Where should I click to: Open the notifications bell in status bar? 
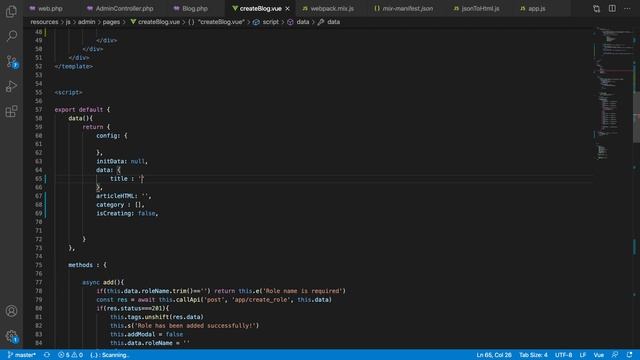pyautogui.click(x=629, y=355)
